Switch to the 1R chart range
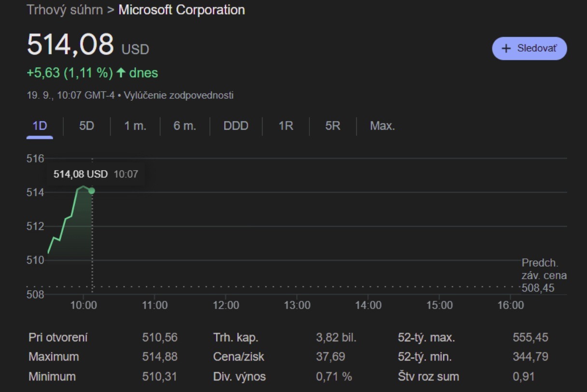Viewport: 587px width, 392px height. click(286, 126)
